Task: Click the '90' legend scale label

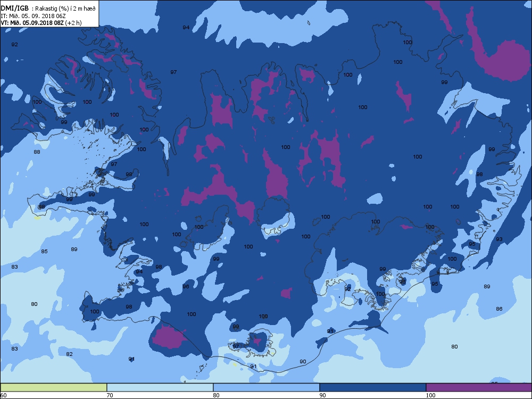Action: coord(323,395)
